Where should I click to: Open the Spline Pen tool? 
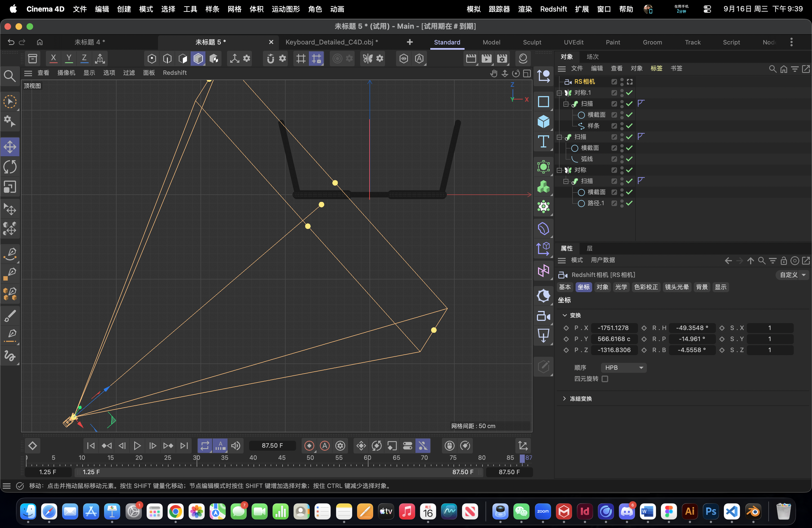(x=10, y=254)
